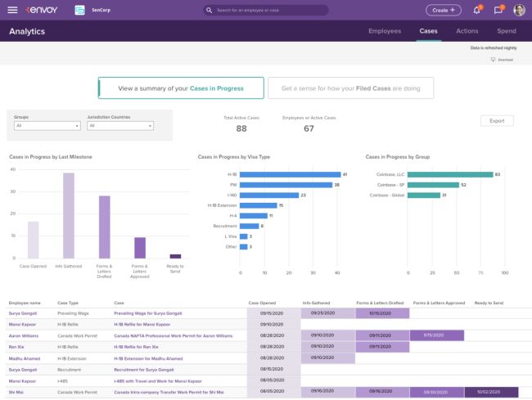Expand the Groups dropdown
The width and height of the screenshot is (532, 400).
pos(46,125)
